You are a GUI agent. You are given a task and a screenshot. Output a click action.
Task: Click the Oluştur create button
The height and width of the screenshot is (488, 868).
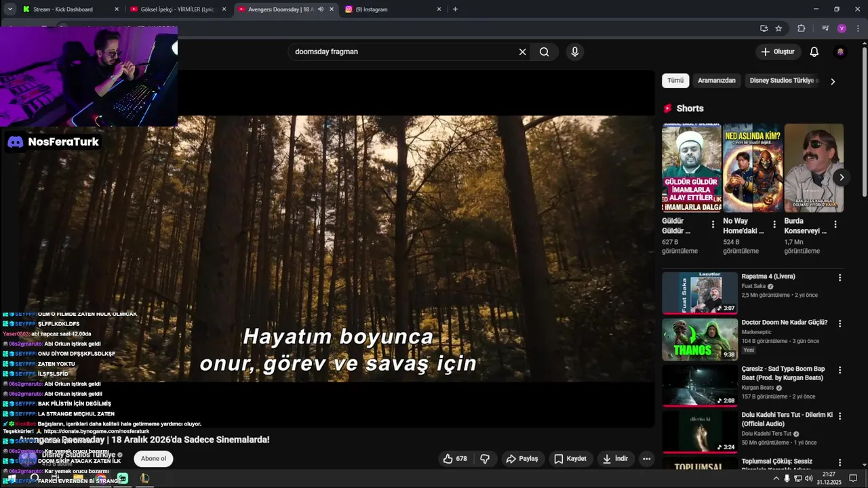[x=778, y=52]
